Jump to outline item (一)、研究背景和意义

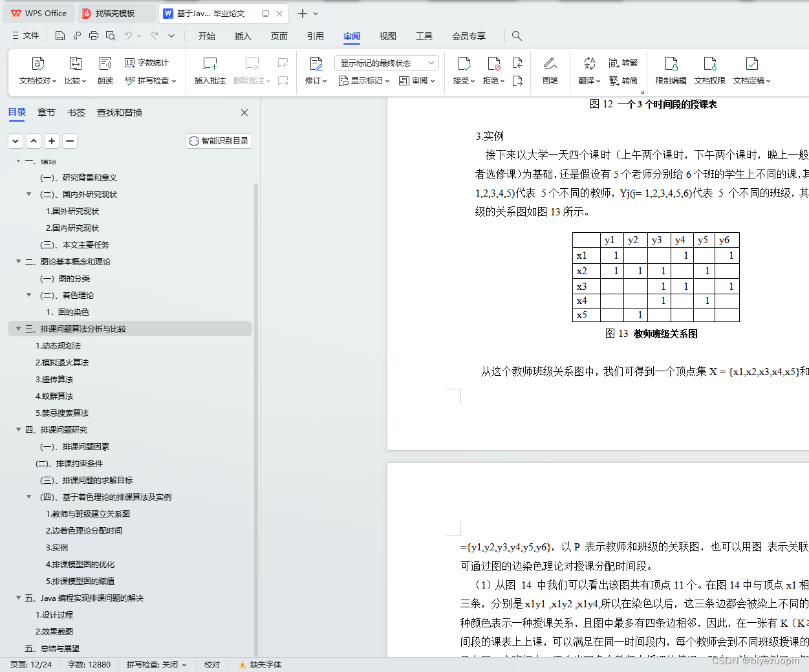coord(78,177)
